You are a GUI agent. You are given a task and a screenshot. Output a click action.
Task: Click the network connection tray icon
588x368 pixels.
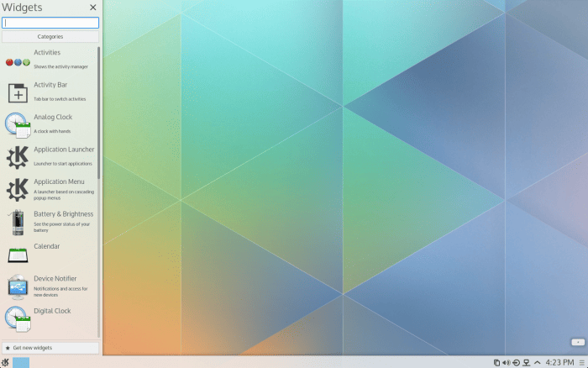(527, 362)
